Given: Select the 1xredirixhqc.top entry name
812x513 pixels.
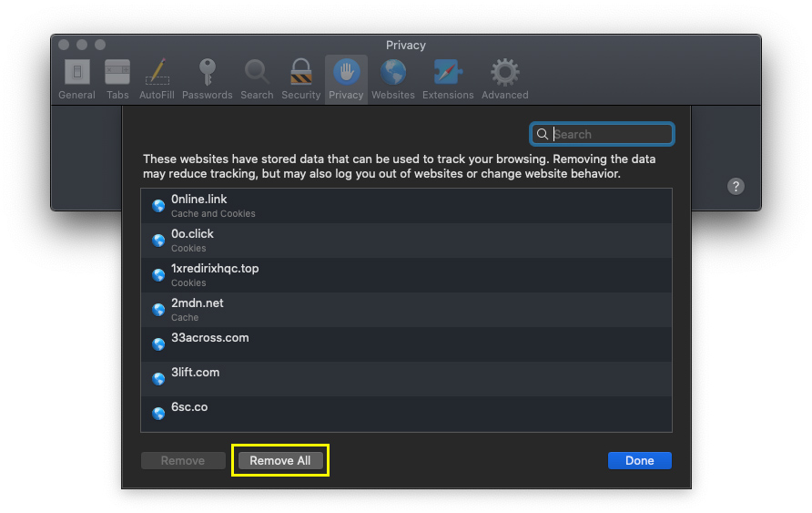Looking at the screenshot, I should tap(215, 269).
